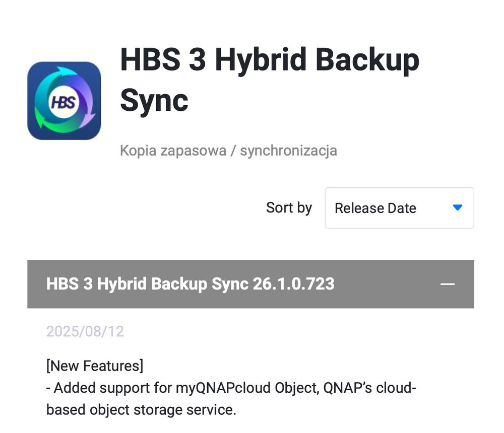Click the HBS 3 Hybrid Backup title heading
The height and width of the screenshot is (433, 504).
(x=269, y=60)
